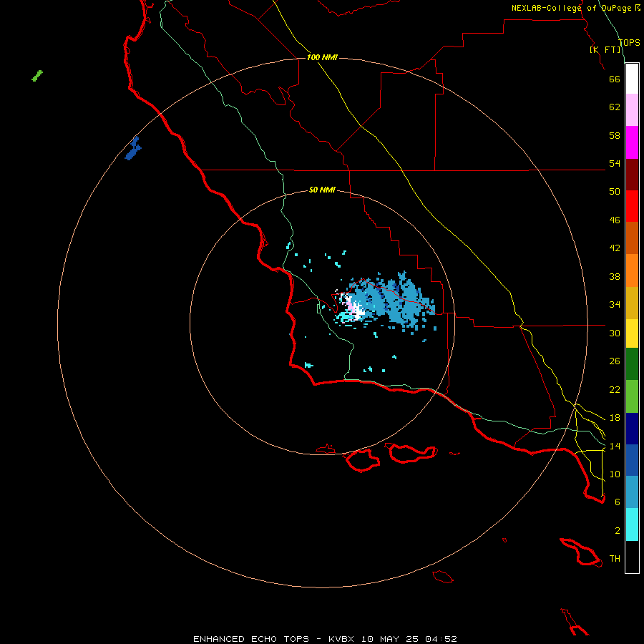Pick the bright orange legend color band
This screenshot has height=644, width=644.
coord(632,270)
